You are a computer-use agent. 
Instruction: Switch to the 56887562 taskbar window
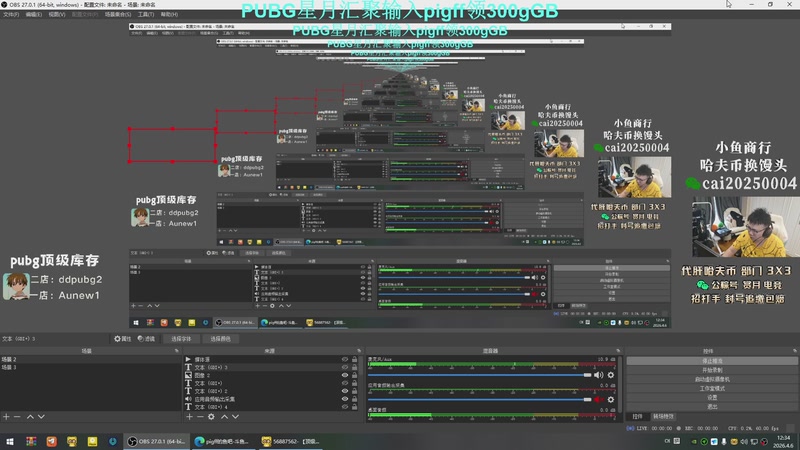pyautogui.click(x=291, y=441)
